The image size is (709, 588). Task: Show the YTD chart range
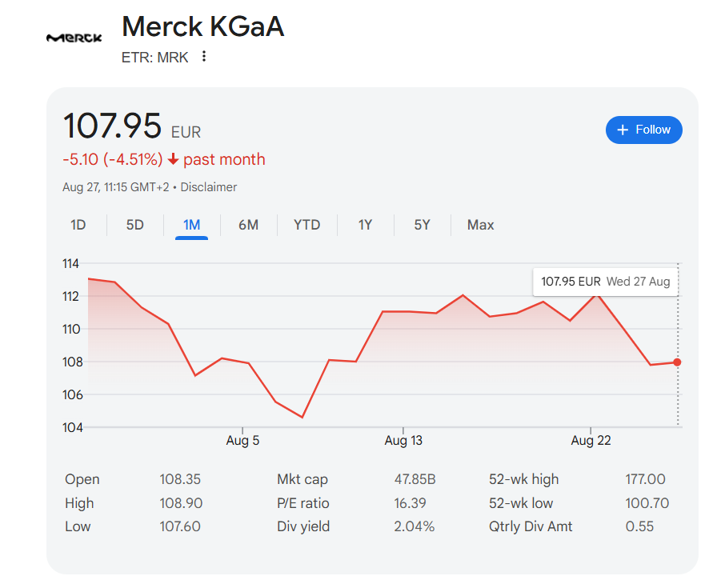pos(307,225)
